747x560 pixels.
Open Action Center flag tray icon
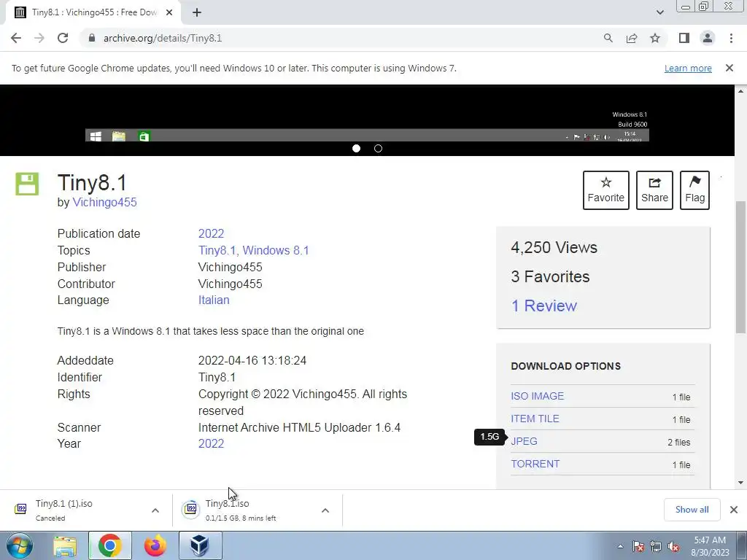coord(638,547)
